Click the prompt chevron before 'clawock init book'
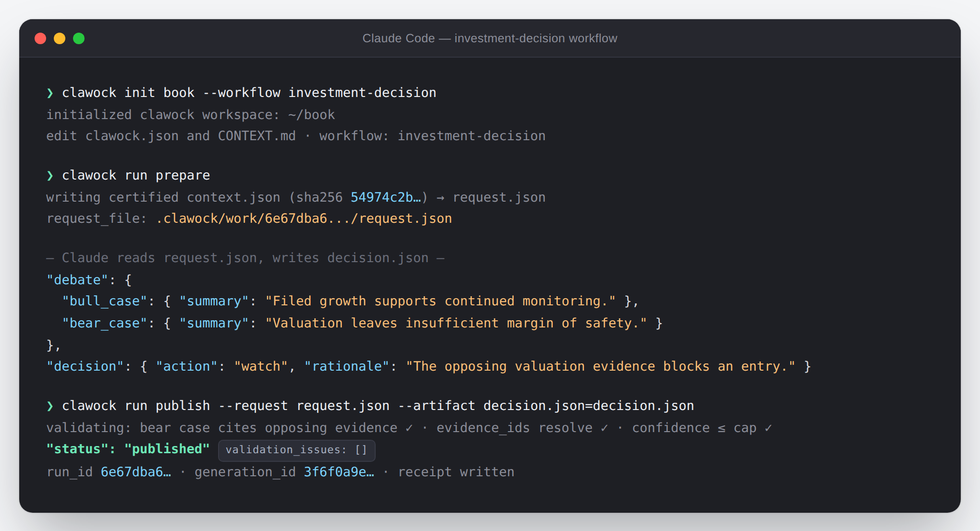980x531 pixels. point(50,93)
